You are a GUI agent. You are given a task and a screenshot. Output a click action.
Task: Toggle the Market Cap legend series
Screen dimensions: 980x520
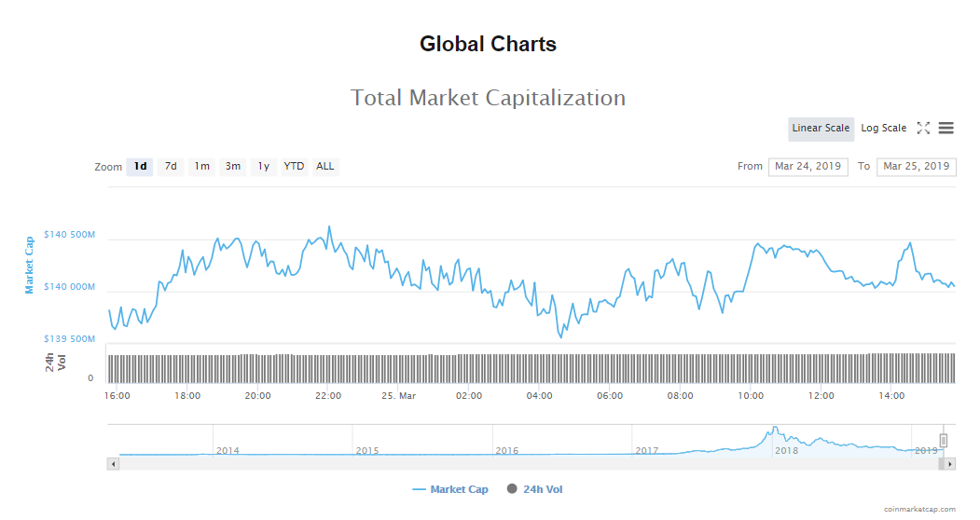(x=450, y=489)
